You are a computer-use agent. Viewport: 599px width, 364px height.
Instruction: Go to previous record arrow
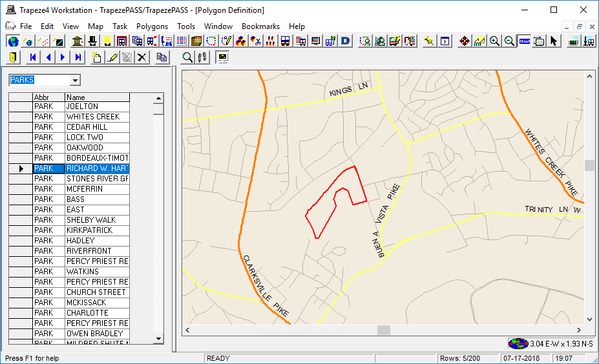pyautogui.click(x=48, y=57)
